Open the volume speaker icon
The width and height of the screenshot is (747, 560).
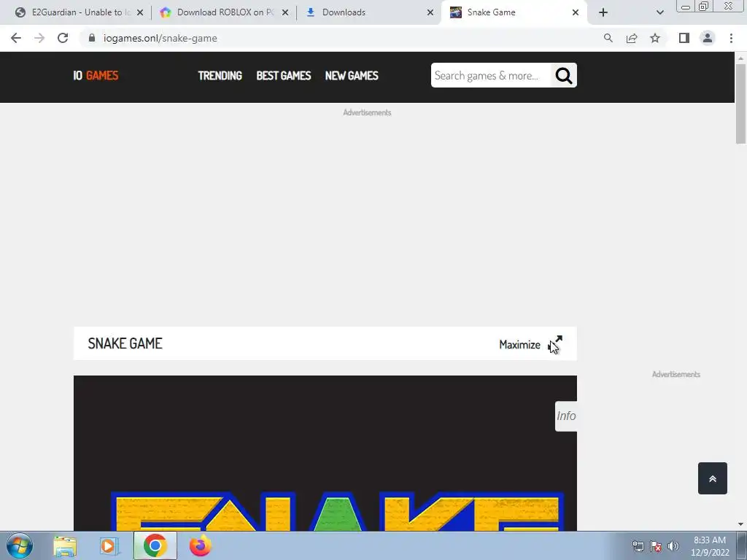673,546
